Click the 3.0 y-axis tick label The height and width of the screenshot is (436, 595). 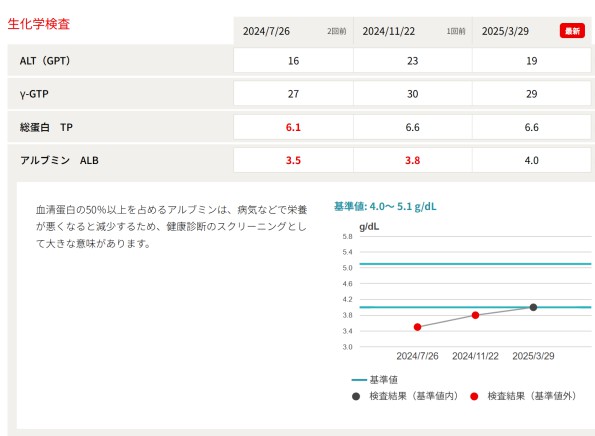(x=348, y=347)
